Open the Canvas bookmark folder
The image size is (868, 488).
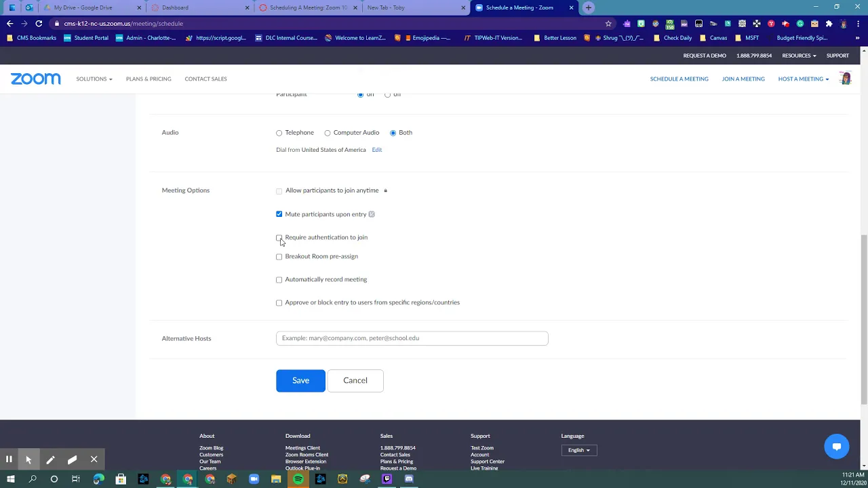tap(714, 38)
